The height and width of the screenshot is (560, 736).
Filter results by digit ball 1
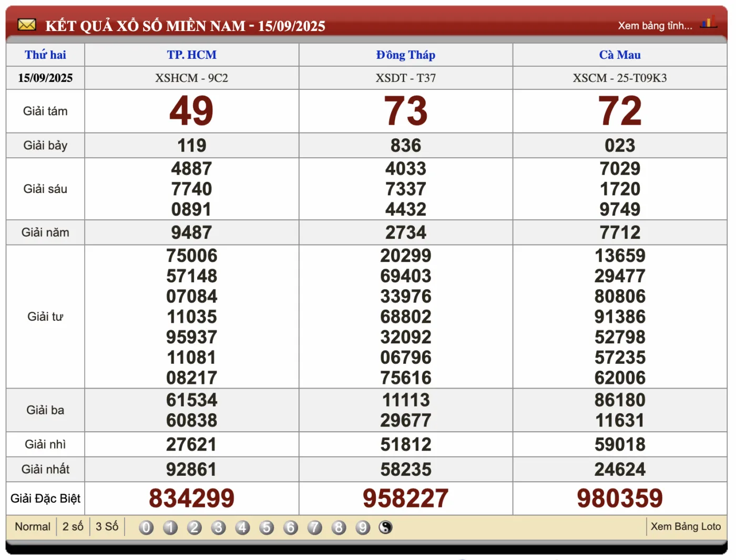170,527
